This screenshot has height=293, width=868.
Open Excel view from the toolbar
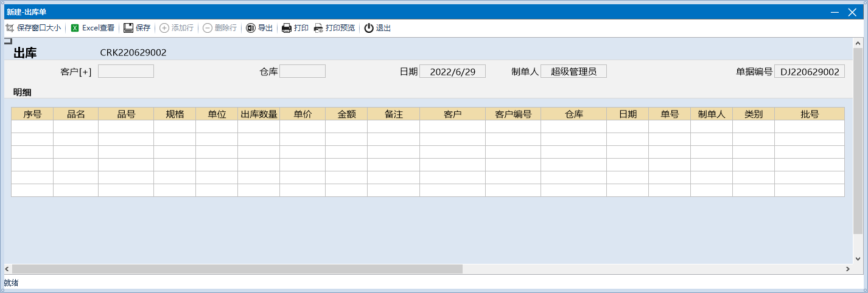click(75, 28)
